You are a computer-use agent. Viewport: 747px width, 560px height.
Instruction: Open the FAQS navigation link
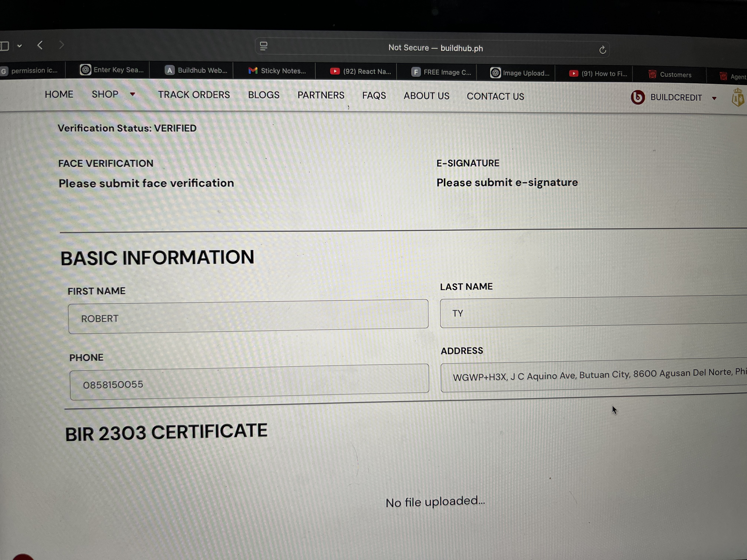374,96
